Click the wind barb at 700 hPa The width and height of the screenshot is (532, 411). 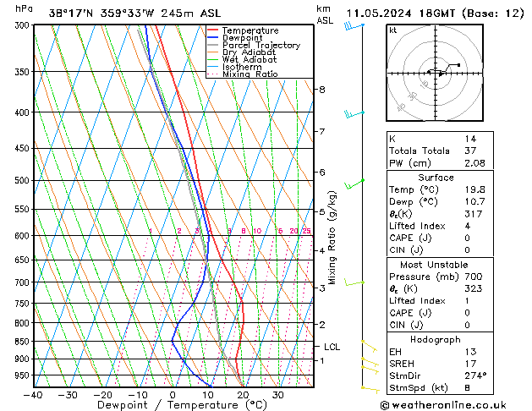point(354,282)
